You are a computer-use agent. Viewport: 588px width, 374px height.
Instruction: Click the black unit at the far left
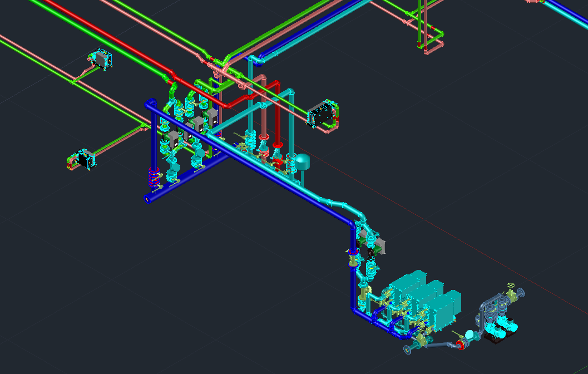coord(85,160)
